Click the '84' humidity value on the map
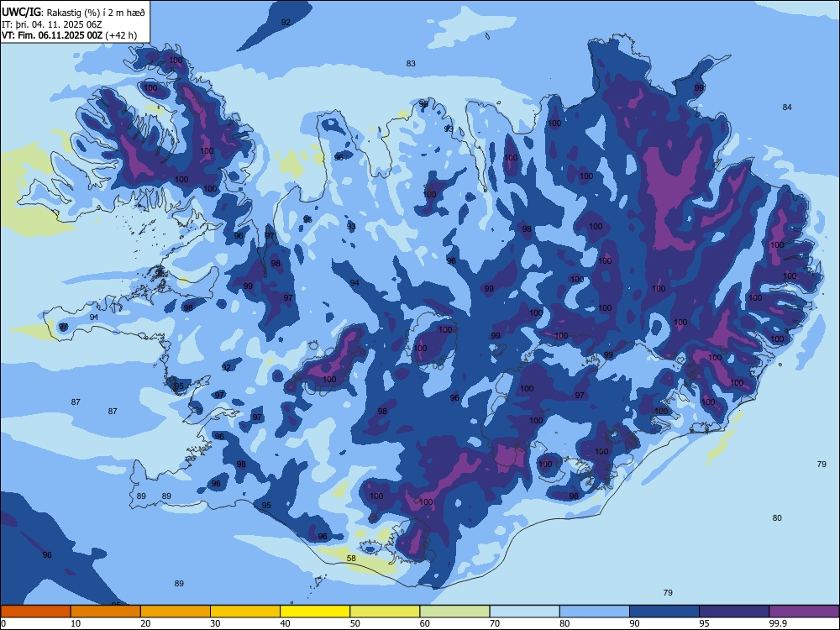840x630 pixels. point(787,108)
